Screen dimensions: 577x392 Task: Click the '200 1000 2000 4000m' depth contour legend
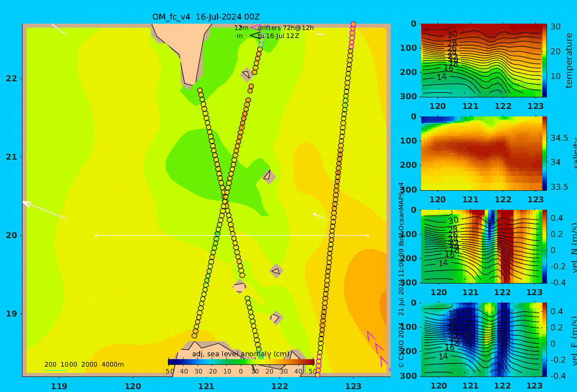point(84,364)
